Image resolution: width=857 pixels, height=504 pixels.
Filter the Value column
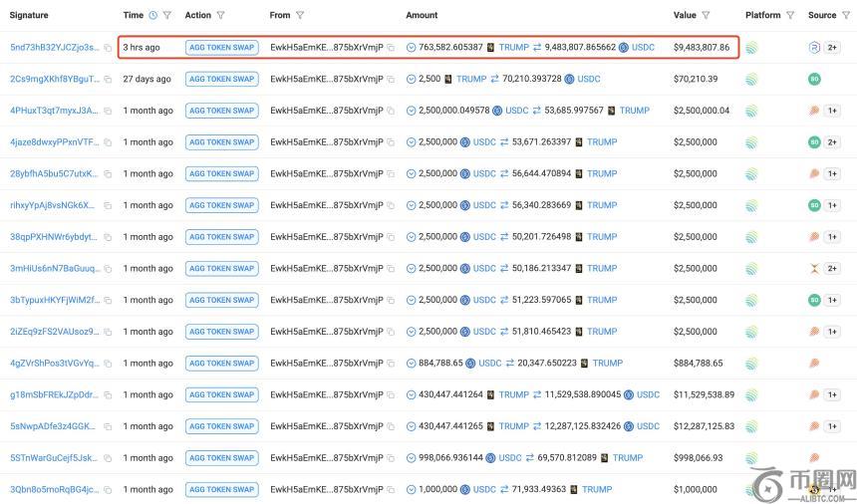tap(706, 16)
